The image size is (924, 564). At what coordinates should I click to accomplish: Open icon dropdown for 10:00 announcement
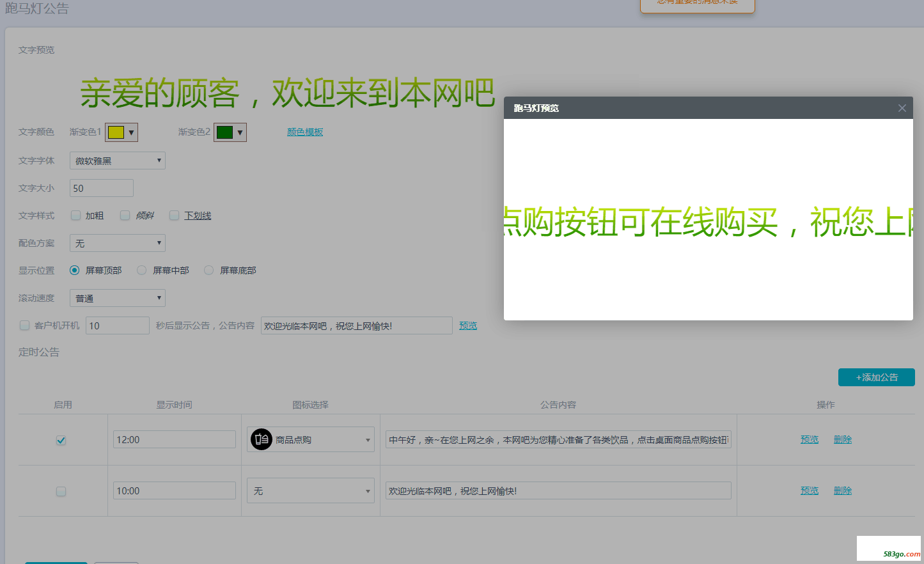(x=310, y=490)
